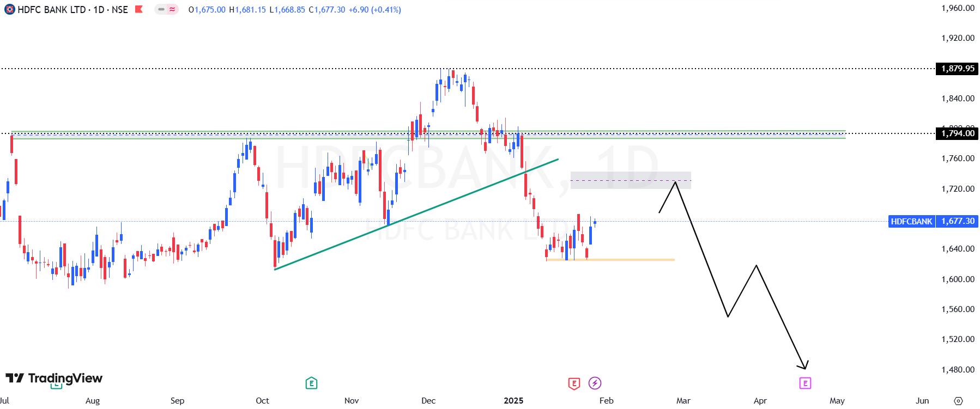
Task: Click the 1,760.00 price axis label
Action: tap(958, 158)
